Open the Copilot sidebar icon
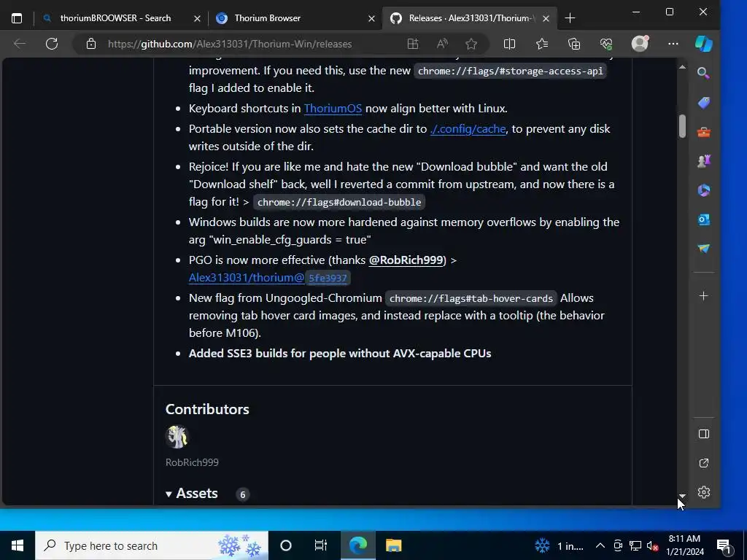The height and width of the screenshot is (560, 747). pyautogui.click(x=704, y=43)
